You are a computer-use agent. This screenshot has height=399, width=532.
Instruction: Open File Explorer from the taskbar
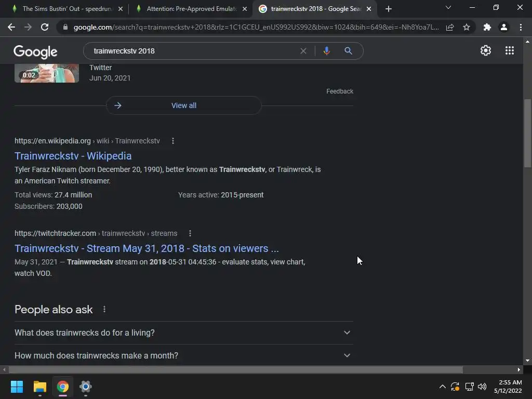(39, 387)
